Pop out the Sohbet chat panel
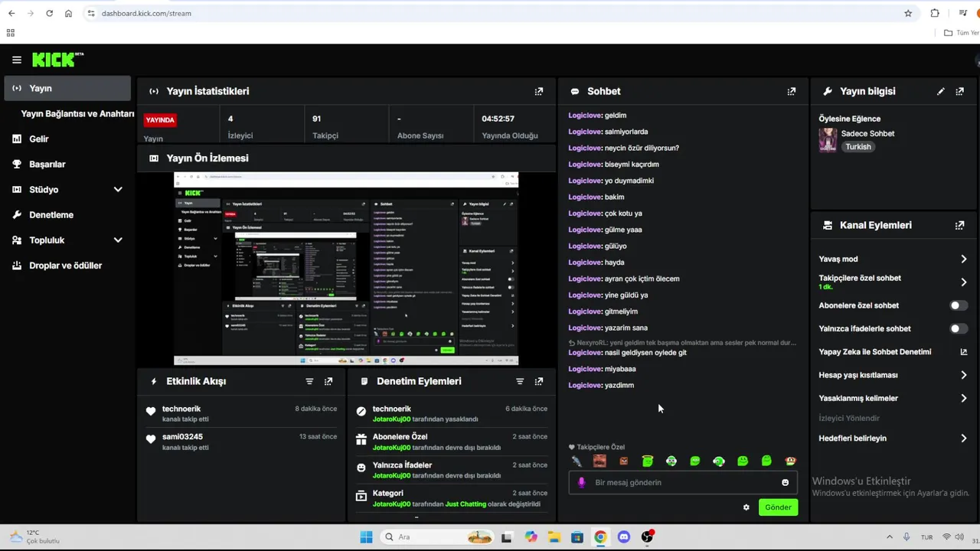The image size is (980, 551). (792, 91)
